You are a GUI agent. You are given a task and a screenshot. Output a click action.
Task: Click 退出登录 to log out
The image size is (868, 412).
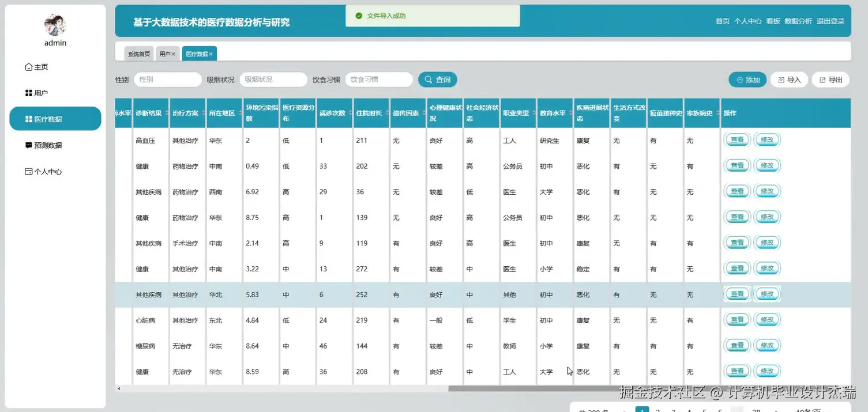tap(831, 21)
